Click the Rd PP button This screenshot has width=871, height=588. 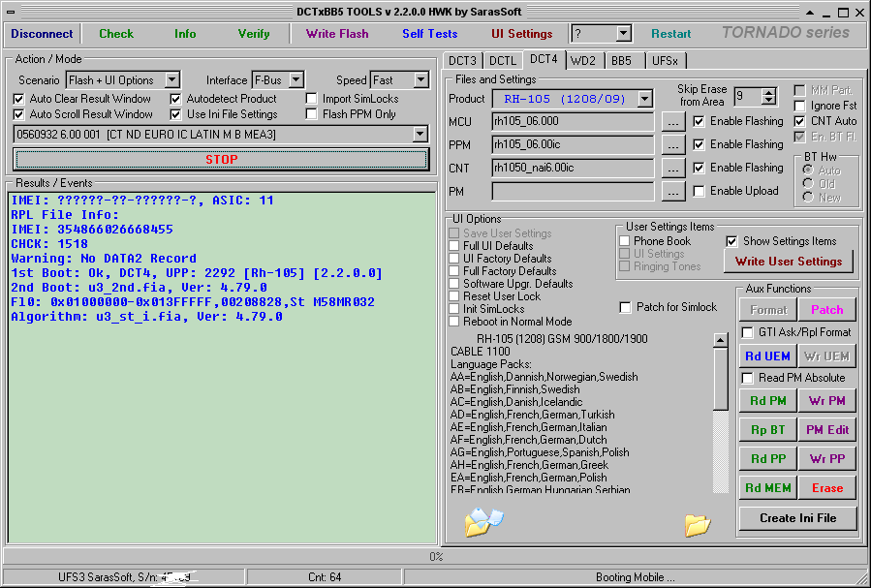(767, 458)
